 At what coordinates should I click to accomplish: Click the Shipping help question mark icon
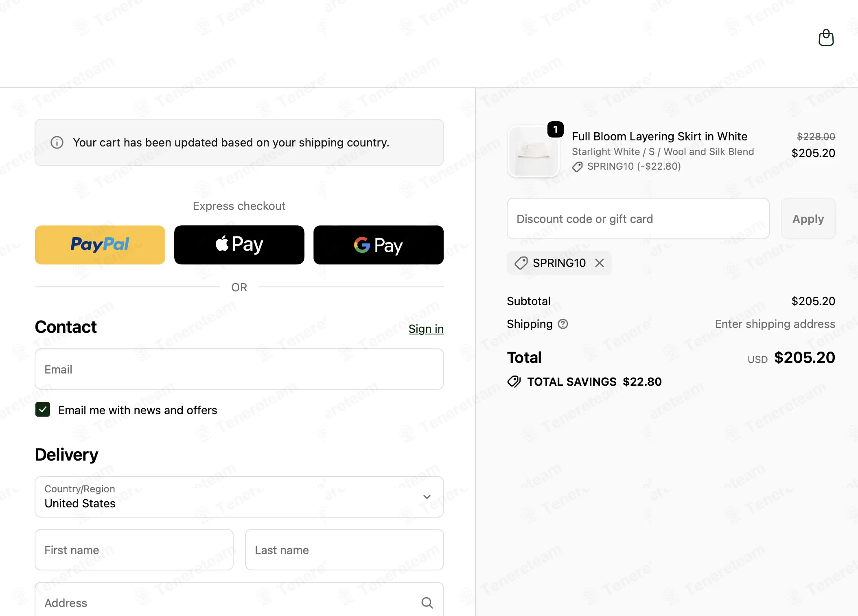point(563,324)
